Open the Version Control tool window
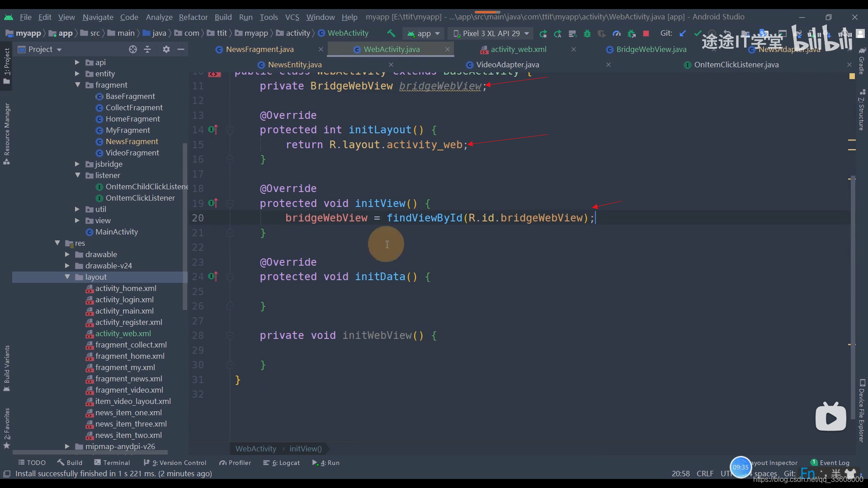 175,463
